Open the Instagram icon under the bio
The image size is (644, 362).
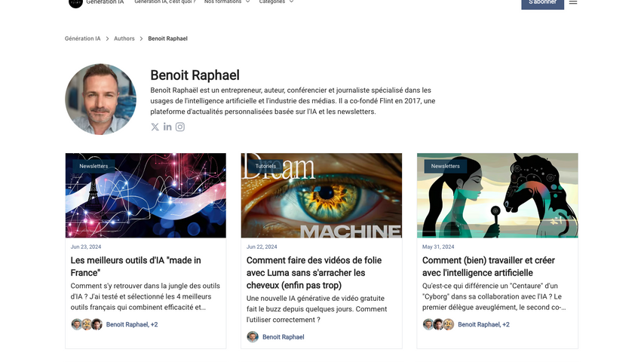[x=180, y=127]
